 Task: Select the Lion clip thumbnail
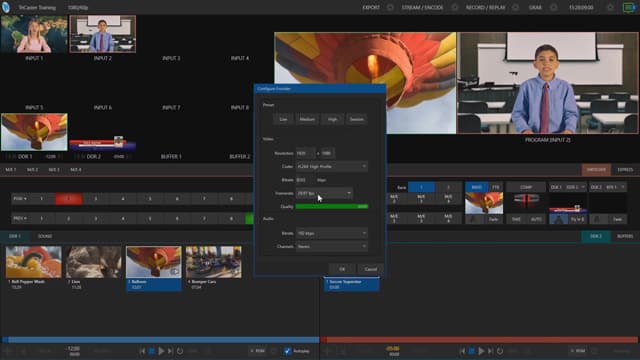coord(93,262)
